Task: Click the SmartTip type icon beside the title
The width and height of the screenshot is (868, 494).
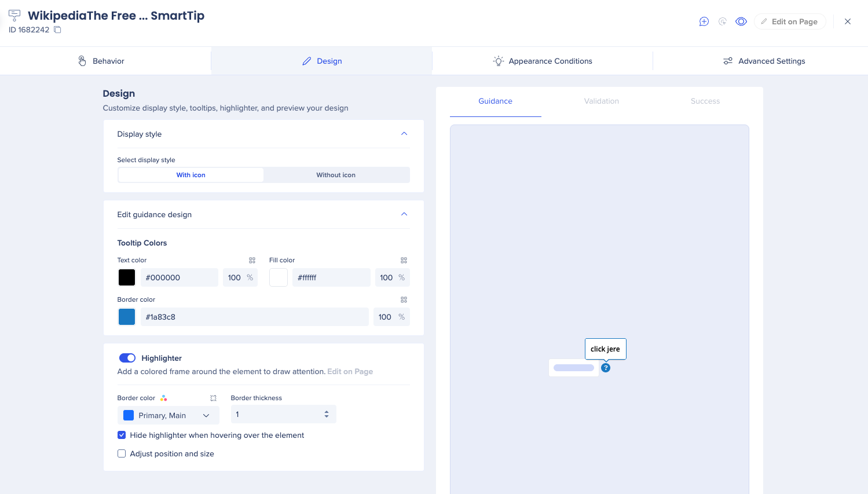Action: tap(14, 16)
